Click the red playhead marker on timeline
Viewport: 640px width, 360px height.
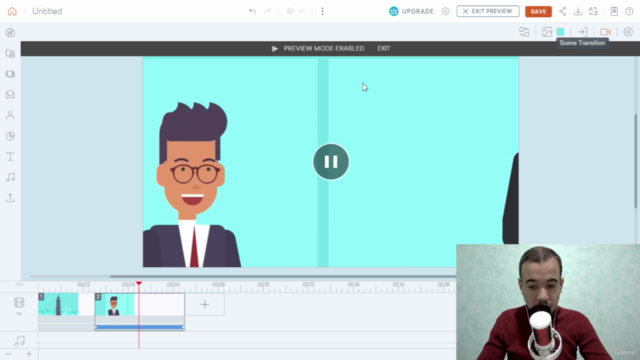pos(139,283)
